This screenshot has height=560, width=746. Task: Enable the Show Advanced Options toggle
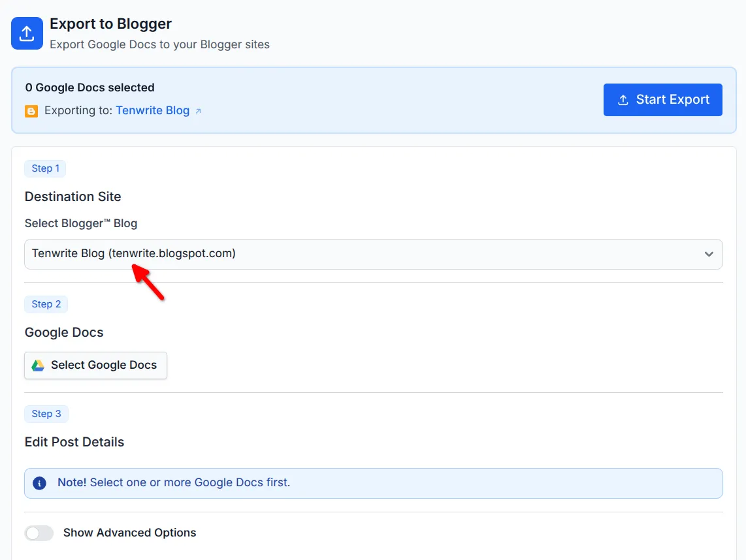pos(39,533)
